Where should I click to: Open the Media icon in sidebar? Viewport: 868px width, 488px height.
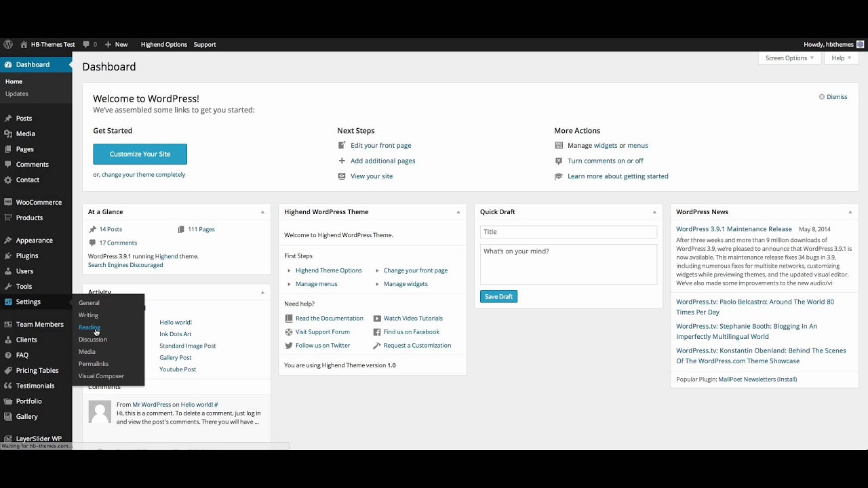[8, 134]
